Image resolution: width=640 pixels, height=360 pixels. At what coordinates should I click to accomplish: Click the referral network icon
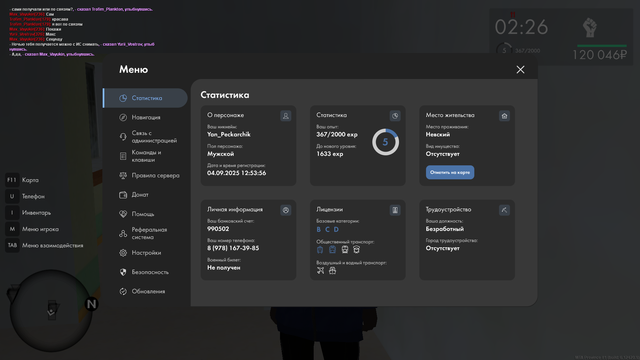[123, 233]
